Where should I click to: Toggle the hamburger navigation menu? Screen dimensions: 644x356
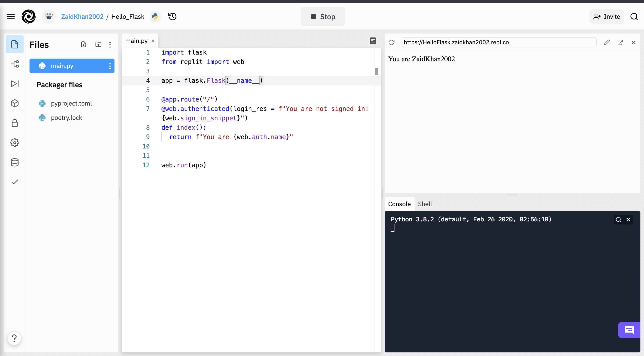pyautogui.click(x=11, y=17)
